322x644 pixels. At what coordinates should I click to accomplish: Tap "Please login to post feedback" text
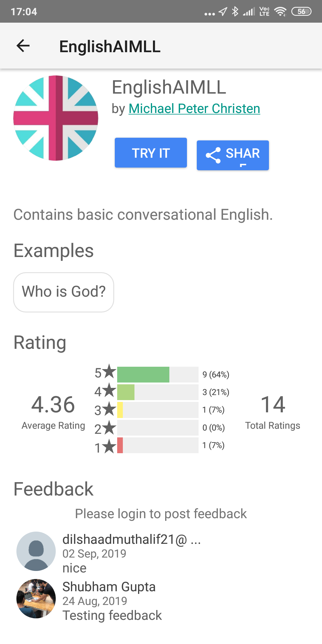pos(161,514)
